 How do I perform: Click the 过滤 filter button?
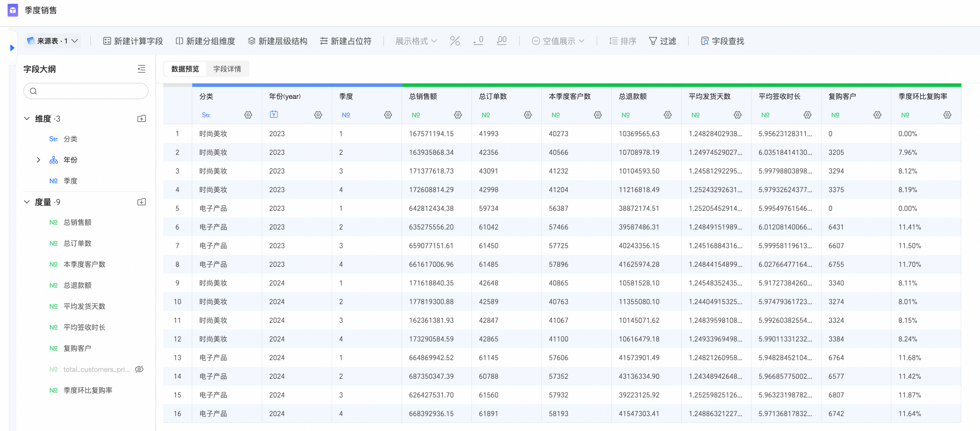[662, 41]
